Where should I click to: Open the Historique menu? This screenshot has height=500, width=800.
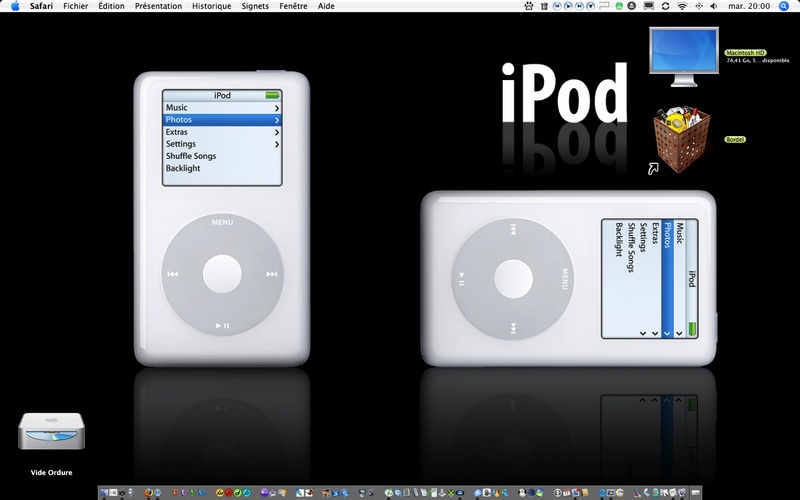(211, 6)
